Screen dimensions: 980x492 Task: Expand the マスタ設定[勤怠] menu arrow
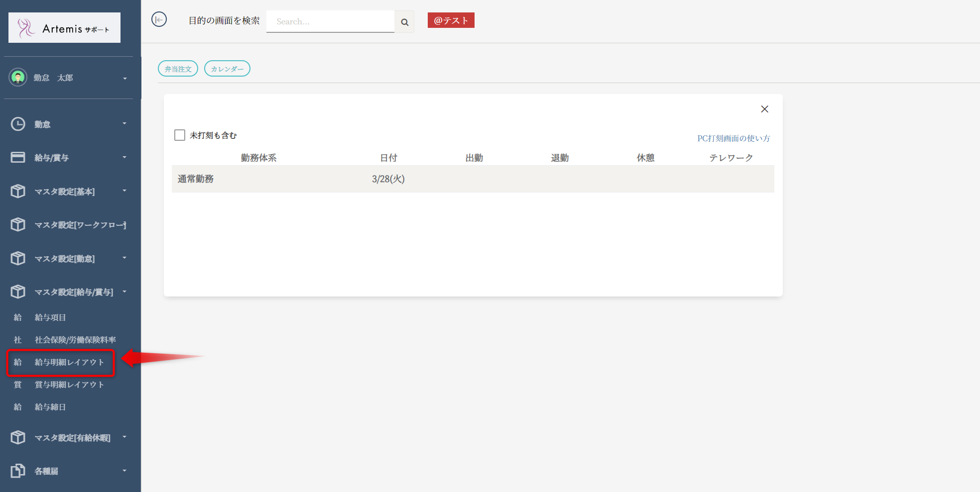(124, 258)
